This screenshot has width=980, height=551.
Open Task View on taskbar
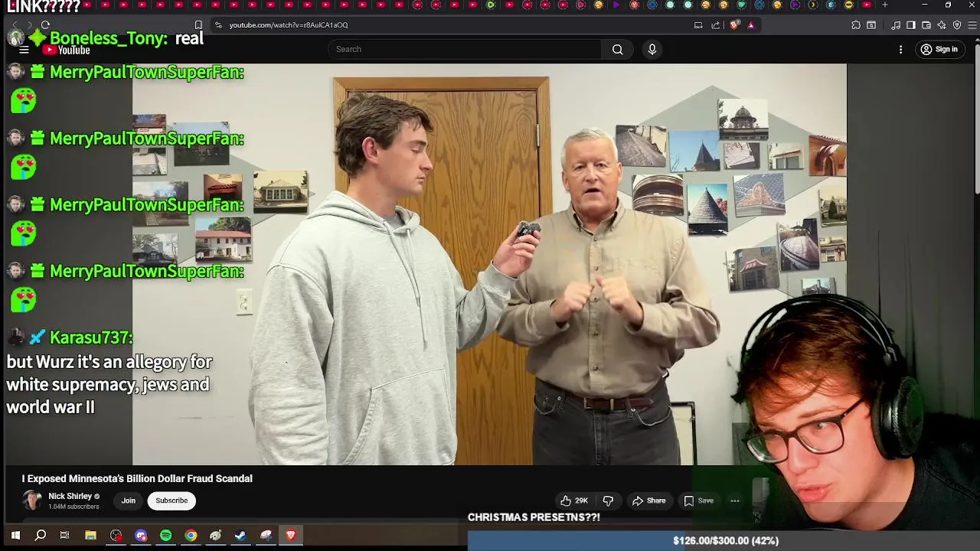click(x=65, y=536)
